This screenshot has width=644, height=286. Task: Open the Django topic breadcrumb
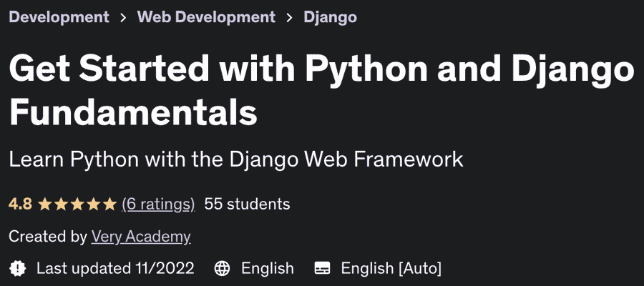330,16
